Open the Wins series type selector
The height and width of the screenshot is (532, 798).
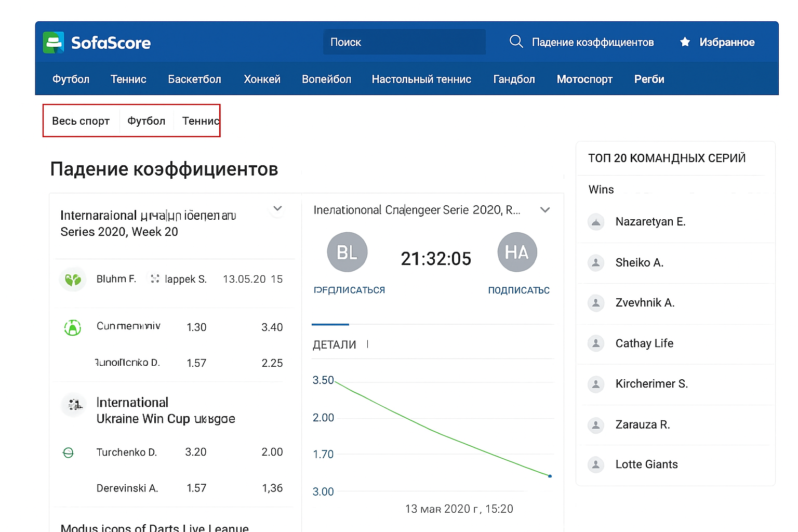point(601,190)
